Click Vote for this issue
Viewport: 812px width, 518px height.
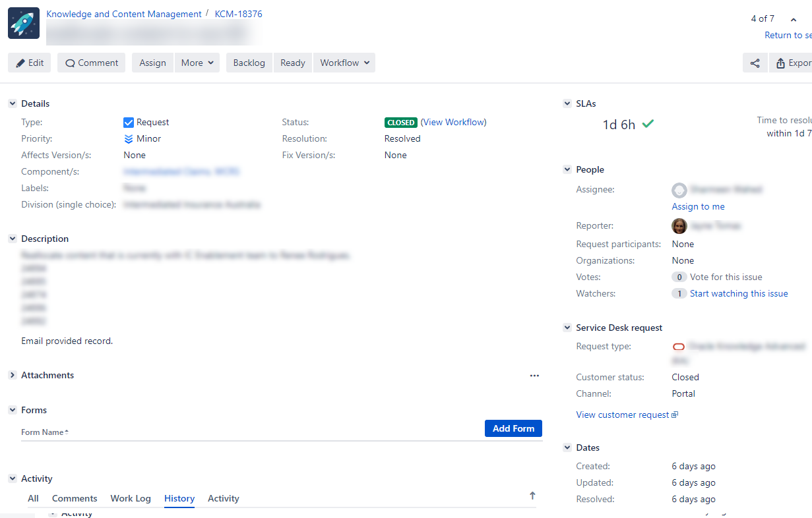point(726,277)
